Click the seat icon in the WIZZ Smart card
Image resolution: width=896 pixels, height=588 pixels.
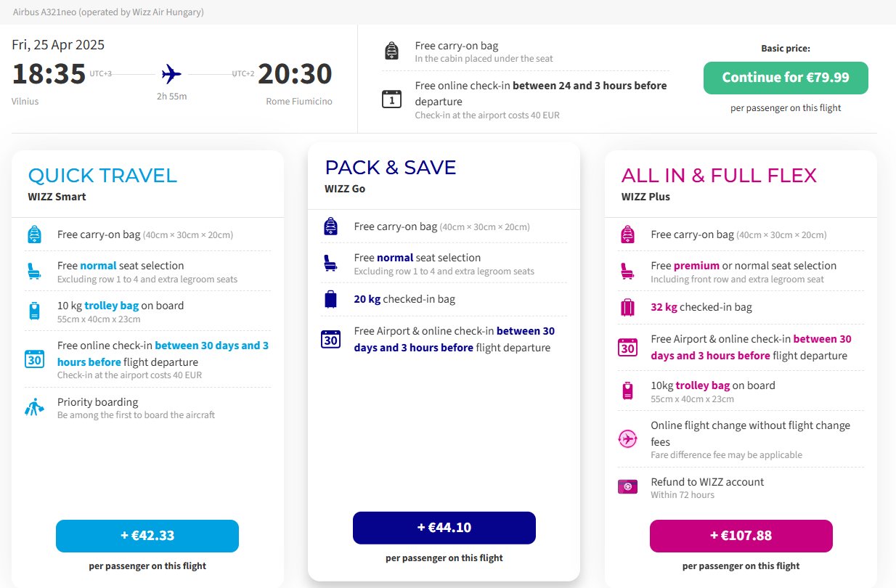coord(34,271)
